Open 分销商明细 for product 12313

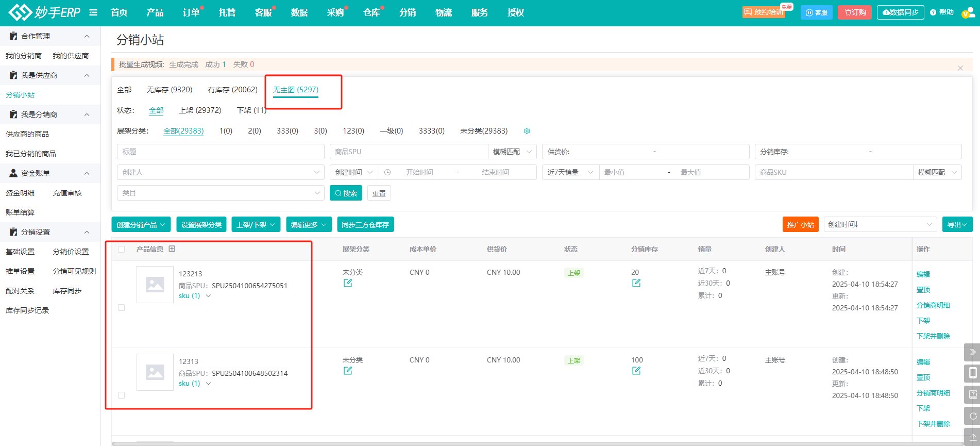(933, 393)
